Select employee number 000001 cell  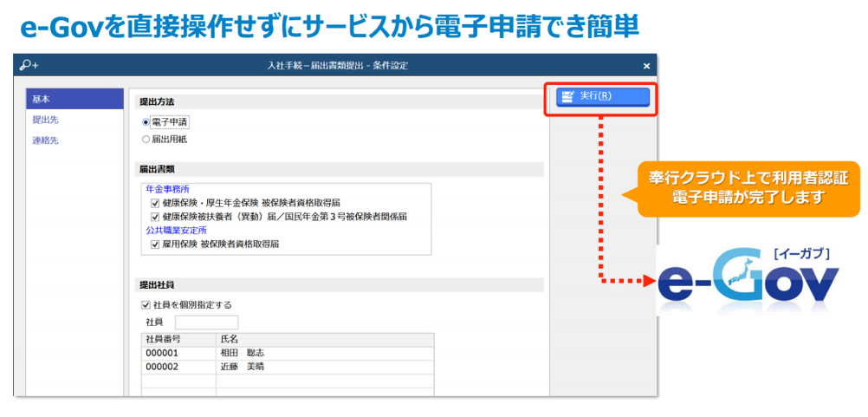tap(178, 354)
